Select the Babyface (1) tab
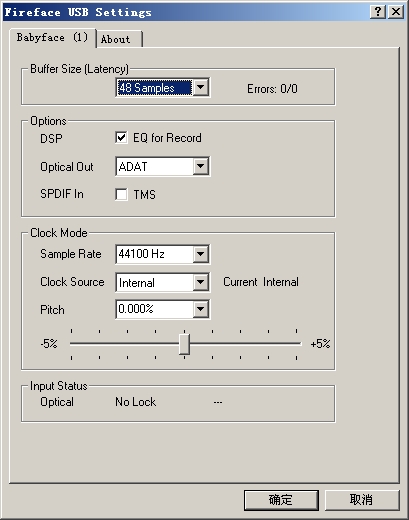The image size is (409, 520). pos(53,38)
